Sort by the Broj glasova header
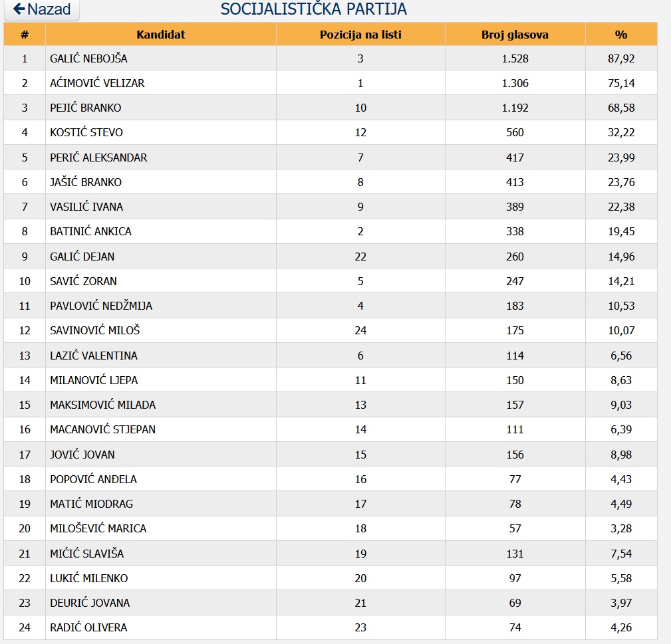Screen dimensions: 671x644 point(515,34)
